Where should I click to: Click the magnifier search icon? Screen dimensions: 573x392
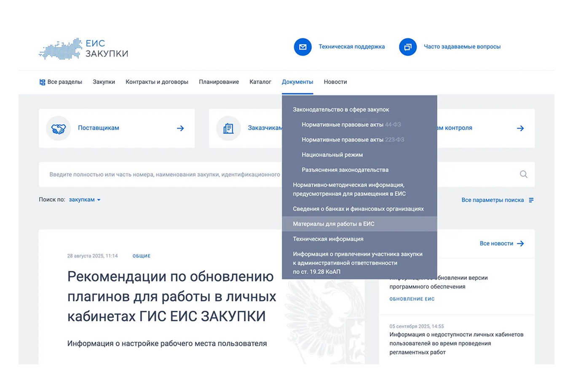(x=523, y=174)
